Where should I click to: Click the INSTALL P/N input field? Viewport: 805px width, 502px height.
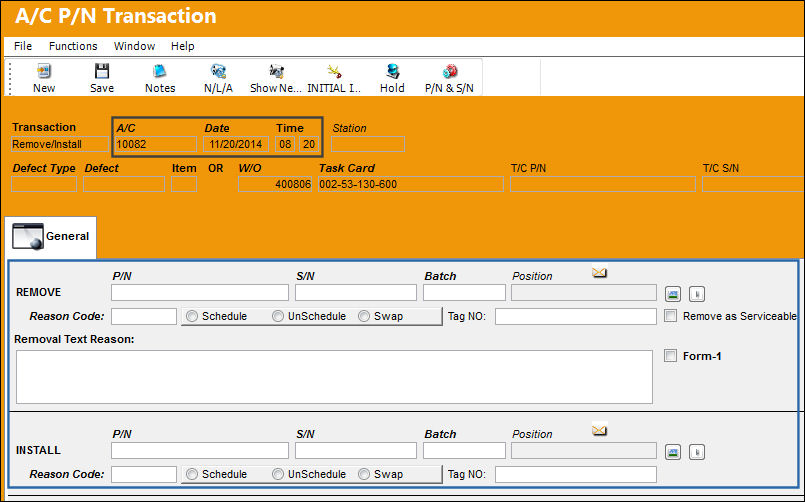200,451
